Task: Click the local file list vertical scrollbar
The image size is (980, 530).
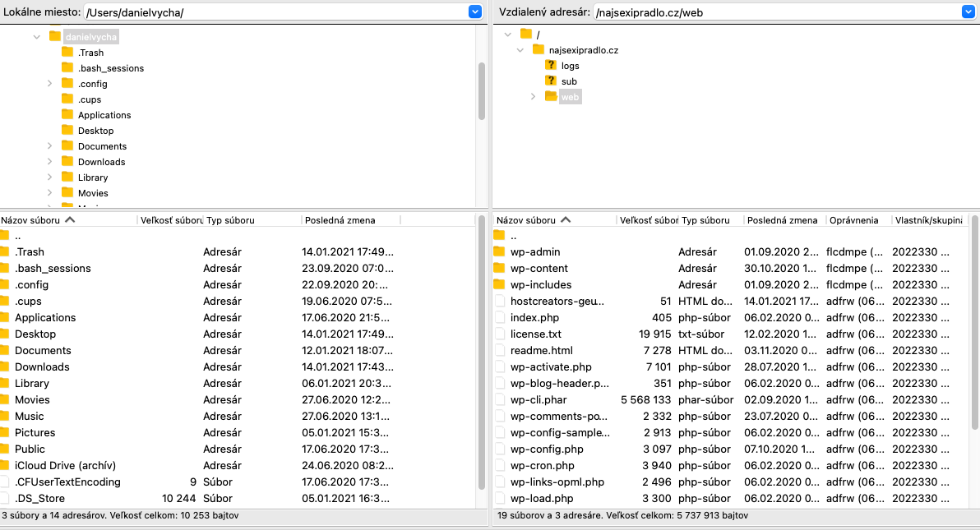Action: click(x=482, y=353)
